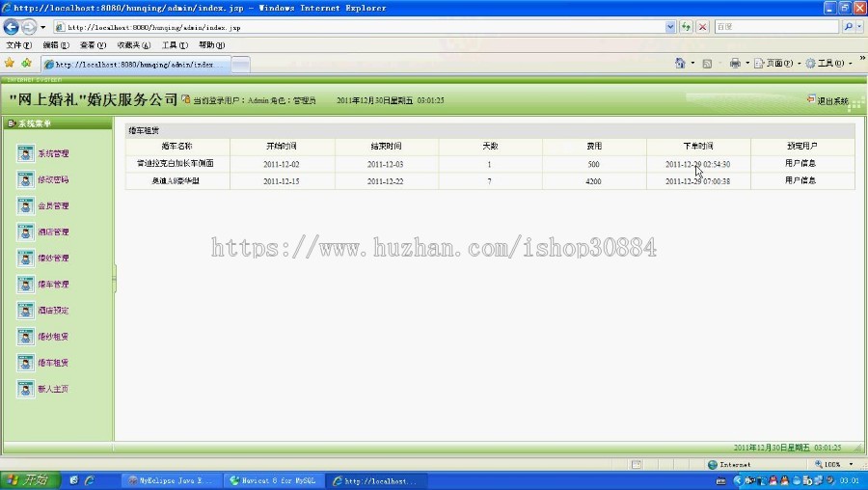Click the Add to Favorites star-plus icon
Image resolution: width=868 pixels, height=490 pixels.
point(26,63)
